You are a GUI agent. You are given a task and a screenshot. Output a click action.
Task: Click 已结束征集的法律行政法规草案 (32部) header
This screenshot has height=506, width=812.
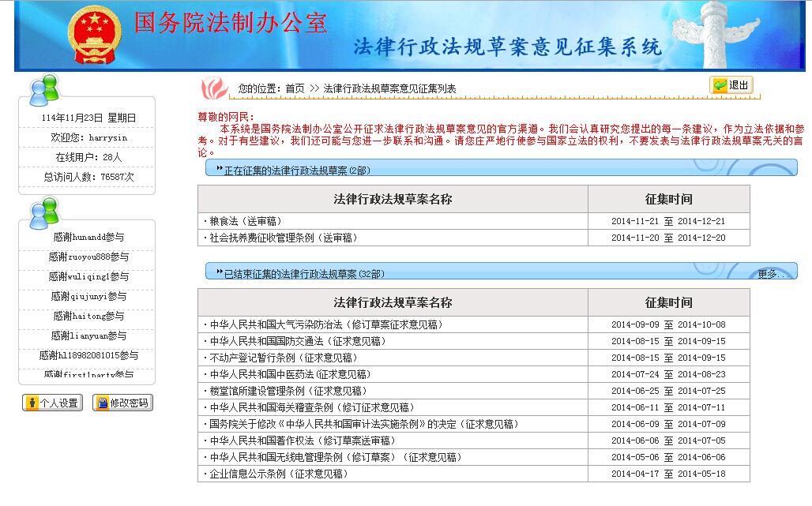point(305,274)
